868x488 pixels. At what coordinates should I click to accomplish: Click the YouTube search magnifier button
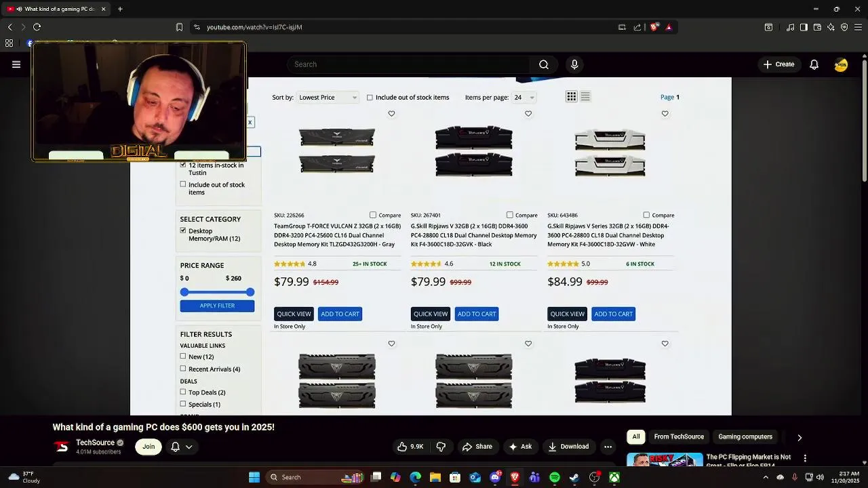(544, 64)
